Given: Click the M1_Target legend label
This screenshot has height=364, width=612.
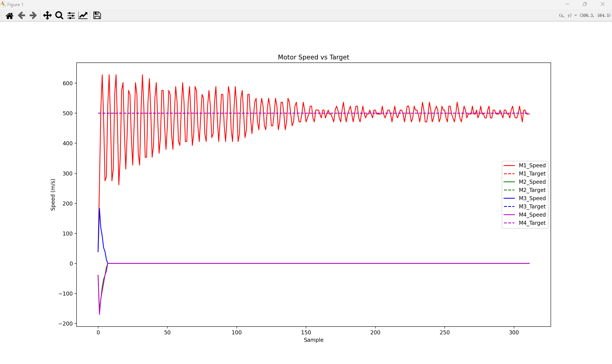Looking at the screenshot, I should click(532, 174).
